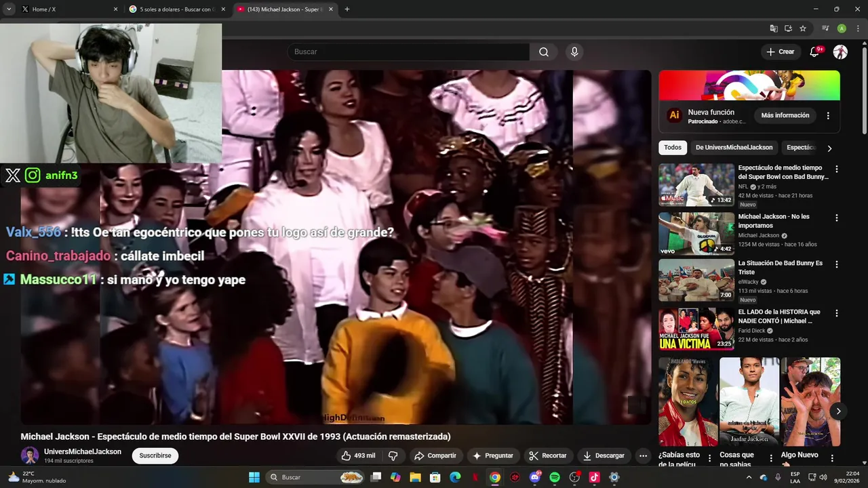The width and height of the screenshot is (868, 488).
Task: Open the 'Cosas que no sabías' Short
Action: click(749, 402)
